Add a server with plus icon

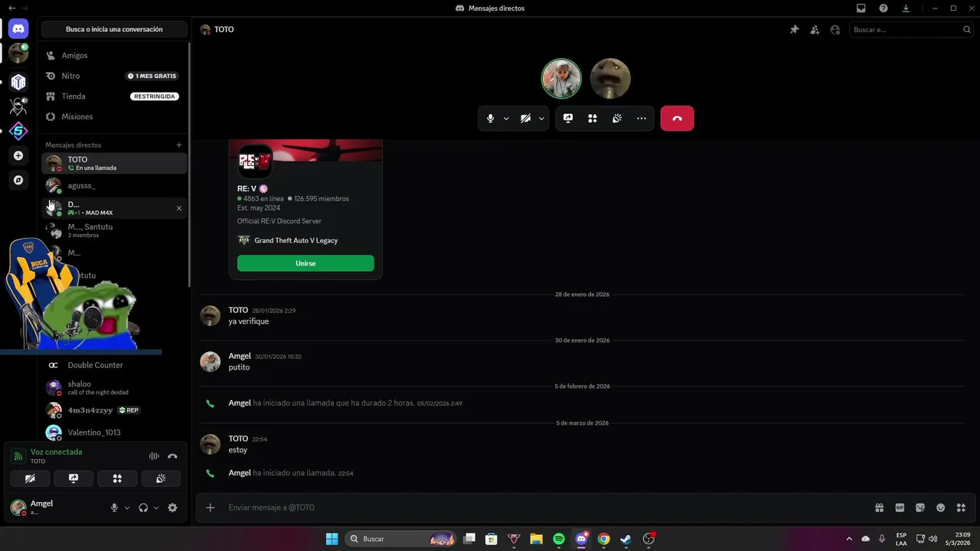[x=18, y=155]
